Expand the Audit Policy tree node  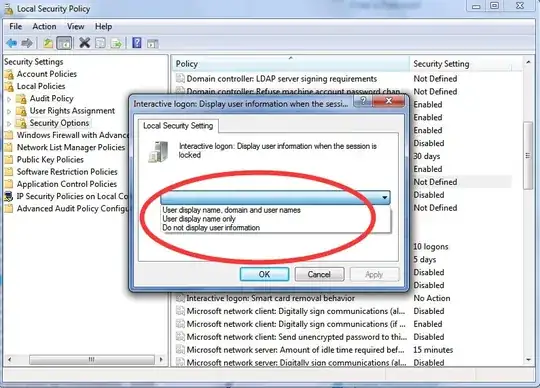coord(9,99)
